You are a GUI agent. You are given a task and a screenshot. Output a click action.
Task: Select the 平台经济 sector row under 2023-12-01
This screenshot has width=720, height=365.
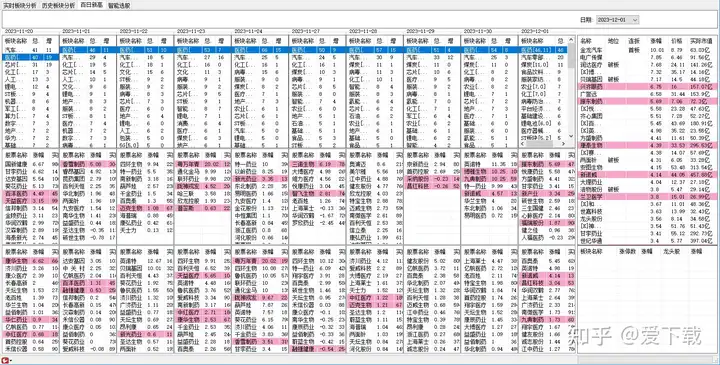click(x=544, y=108)
